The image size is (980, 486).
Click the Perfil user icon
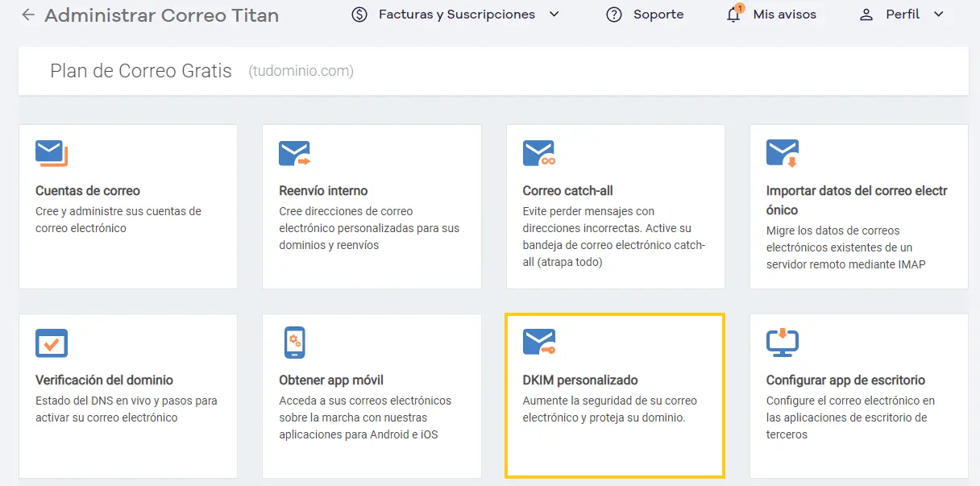(866, 15)
